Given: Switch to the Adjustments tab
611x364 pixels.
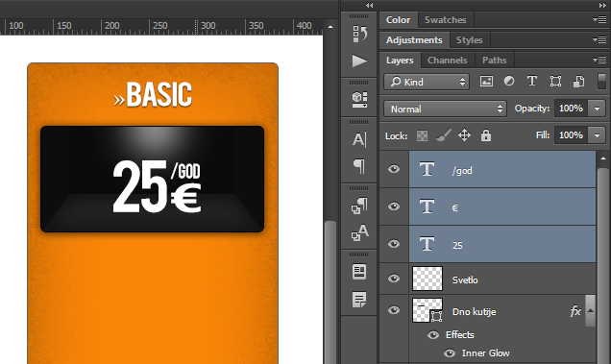Looking at the screenshot, I should (x=414, y=40).
